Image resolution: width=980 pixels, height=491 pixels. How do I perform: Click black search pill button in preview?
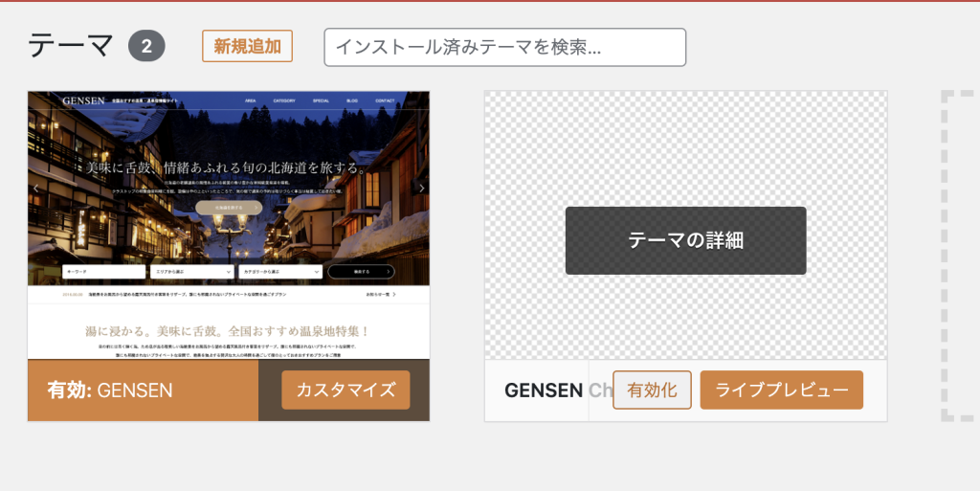[x=361, y=272]
